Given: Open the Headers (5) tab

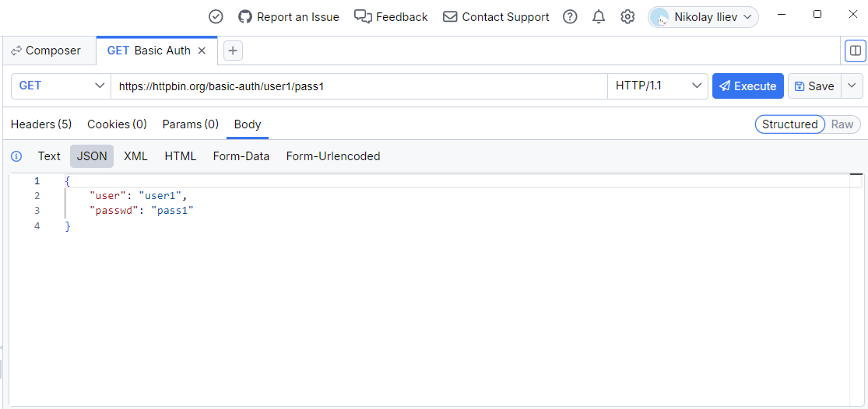Looking at the screenshot, I should pyautogui.click(x=41, y=124).
